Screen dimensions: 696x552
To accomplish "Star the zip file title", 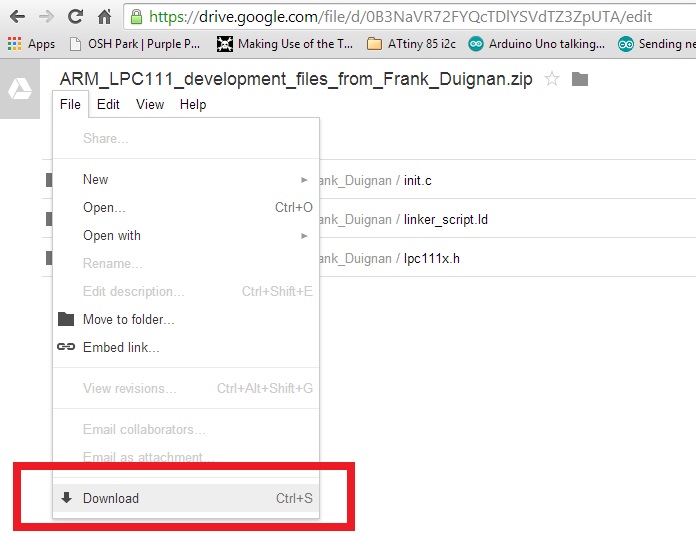I will tap(551, 79).
